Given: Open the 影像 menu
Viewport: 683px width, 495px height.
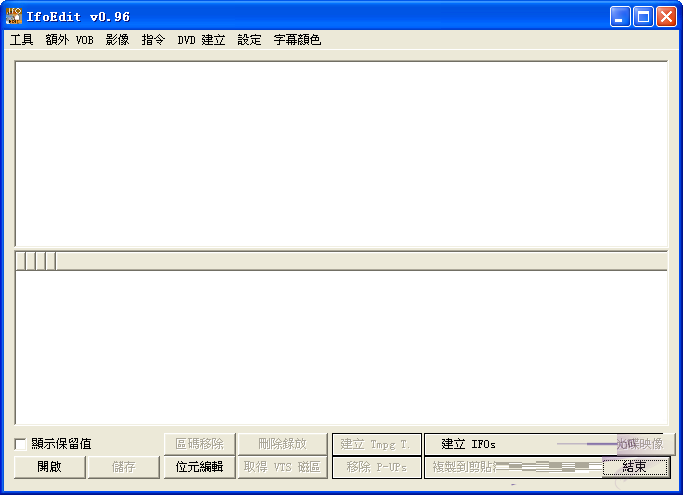Looking at the screenshot, I should click(x=117, y=40).
